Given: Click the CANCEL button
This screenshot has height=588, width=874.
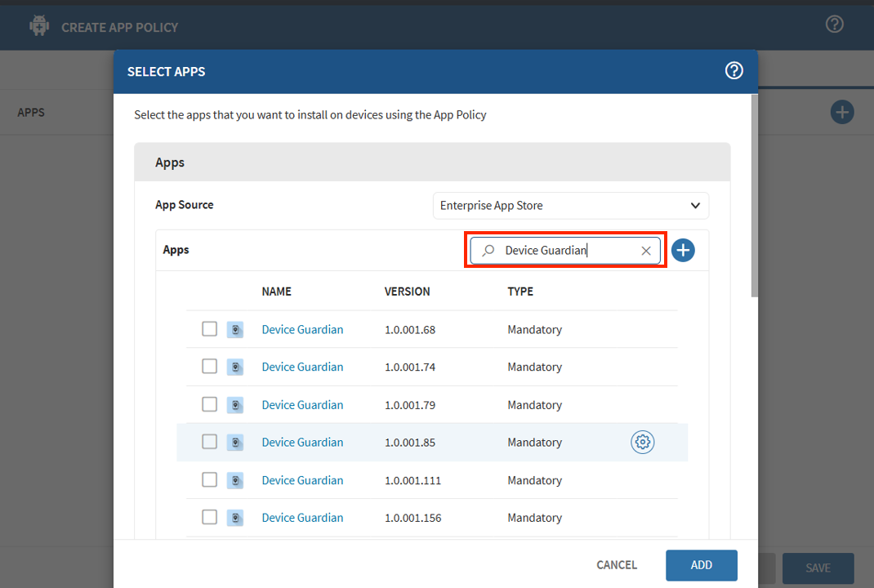Looking at the screenshot, I should [617, 565].
